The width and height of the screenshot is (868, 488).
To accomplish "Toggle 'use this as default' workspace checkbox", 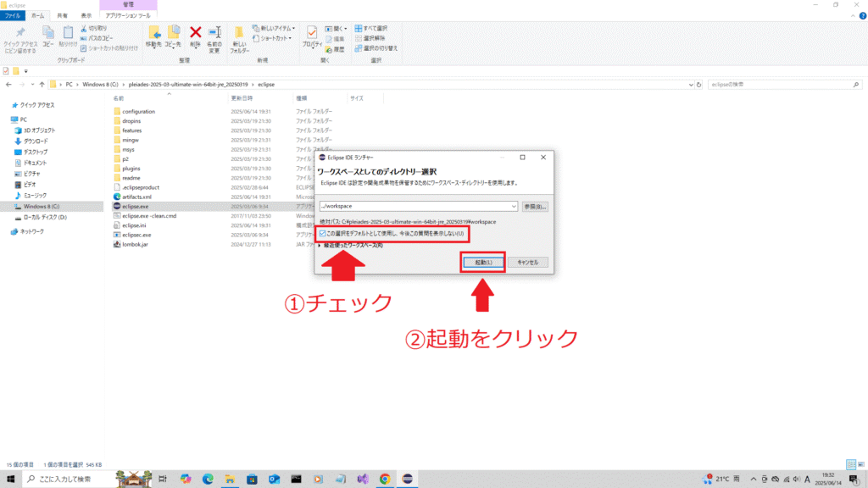I will coord(323,234).
